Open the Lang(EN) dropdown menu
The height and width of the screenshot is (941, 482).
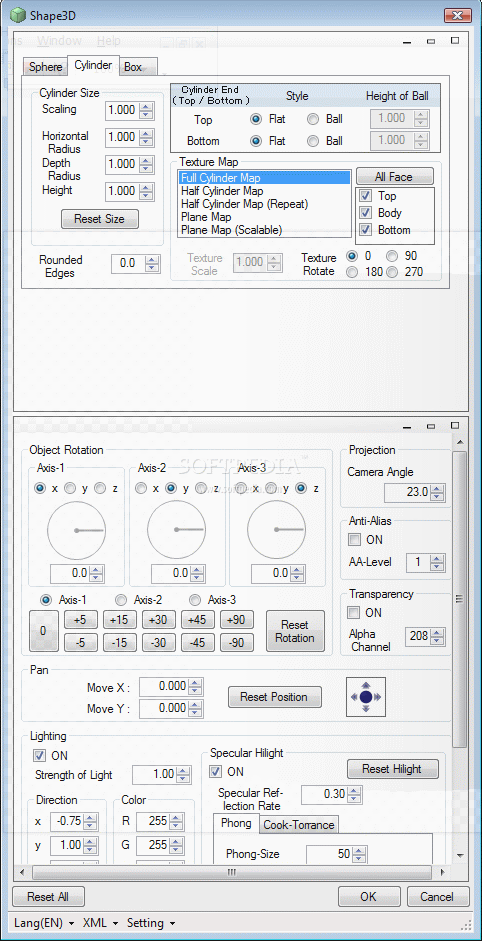click(44, 922)
